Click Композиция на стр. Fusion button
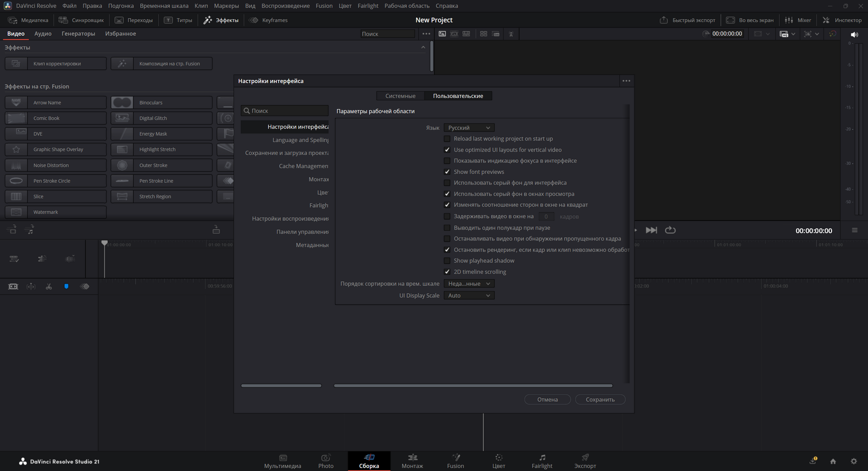This screenshot has width=868, height=471. point(162,63)
